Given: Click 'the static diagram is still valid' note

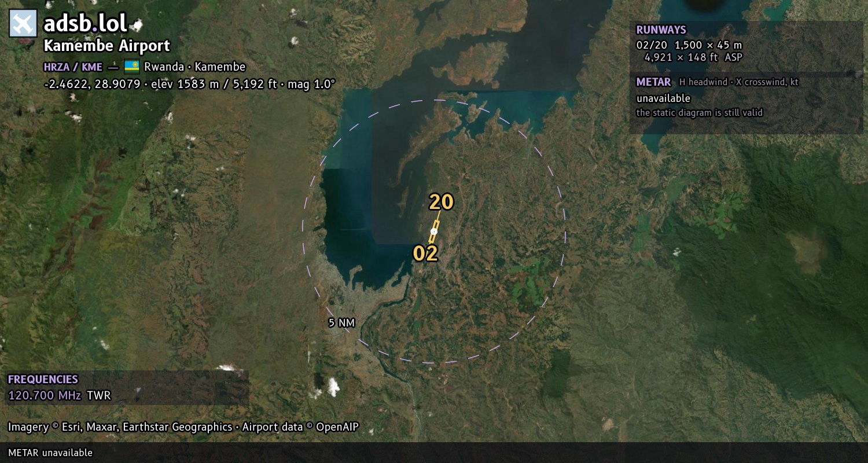Looking at the screenshot, I should pyautogui.click(x=700, y=113).
